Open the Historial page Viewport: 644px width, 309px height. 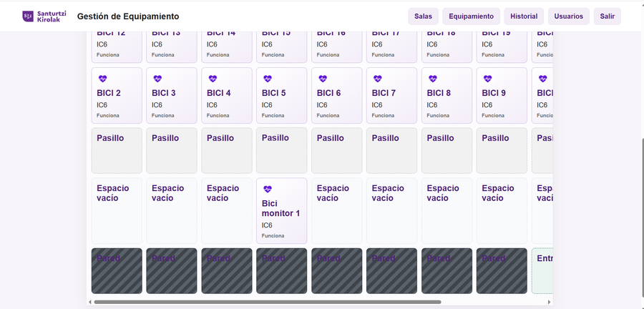click(524, 16)
